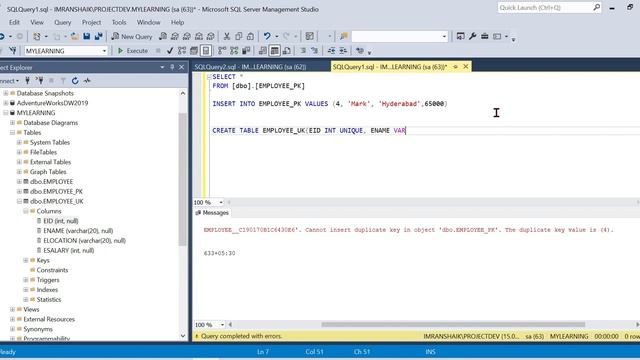Open the Edit menu

point(14,22)
